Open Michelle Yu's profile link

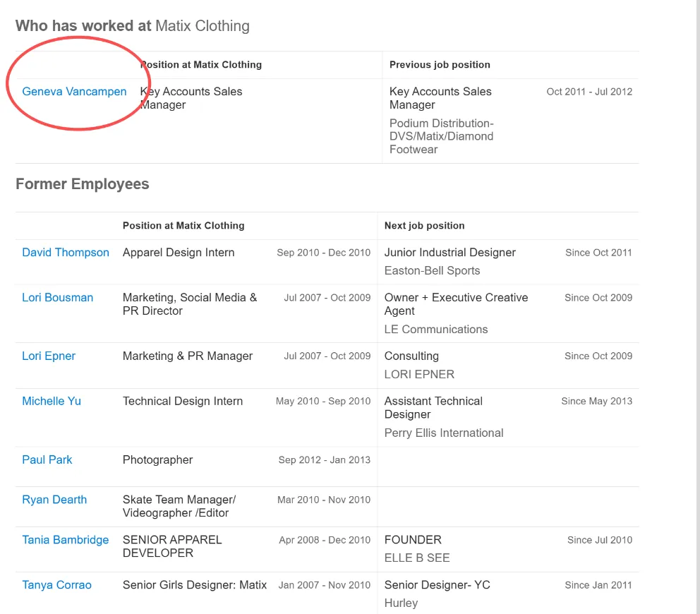pyautogui.click(x=52, y=401)
